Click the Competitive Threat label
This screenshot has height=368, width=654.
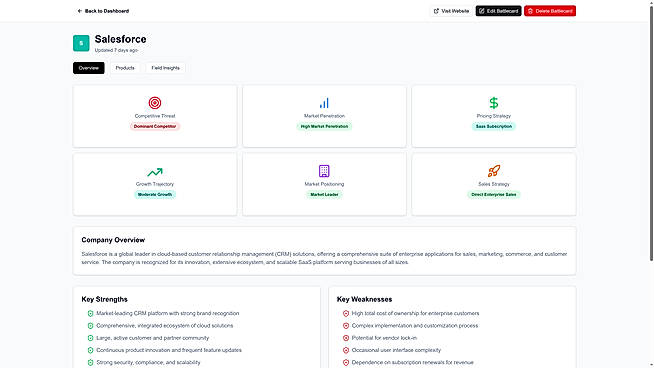pyautogui.click(x=155, y=116)
